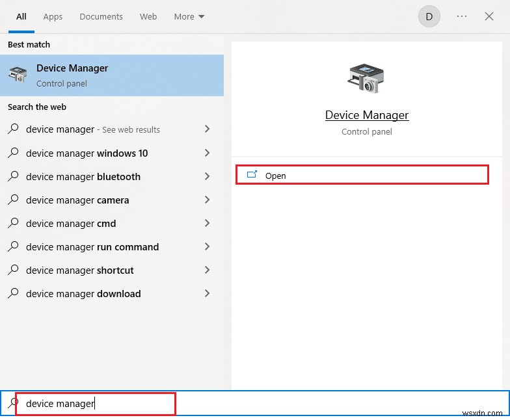Select 'device manager - See web results' suggestion
The image size is (510, 420).
[x=112, y=129]
